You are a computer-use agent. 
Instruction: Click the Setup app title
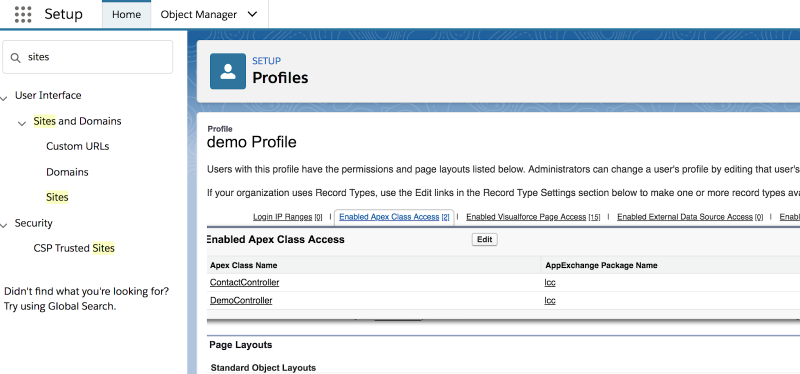(x=63, y=14)
